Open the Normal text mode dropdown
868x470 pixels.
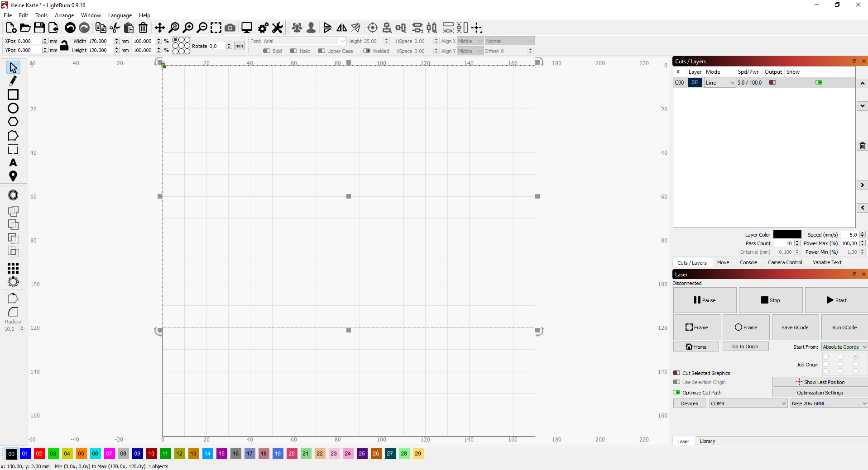pos(509,41)
